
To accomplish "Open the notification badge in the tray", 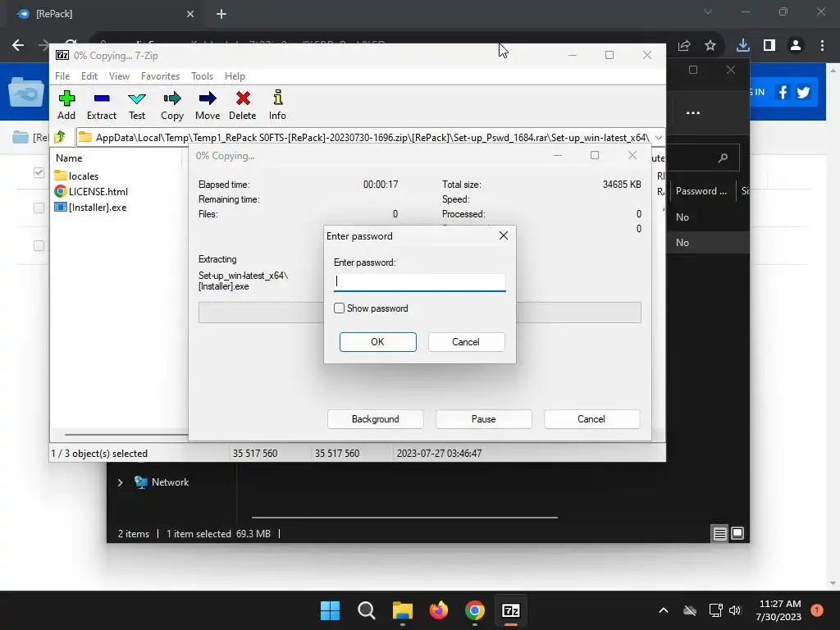I will click(817, 610).
